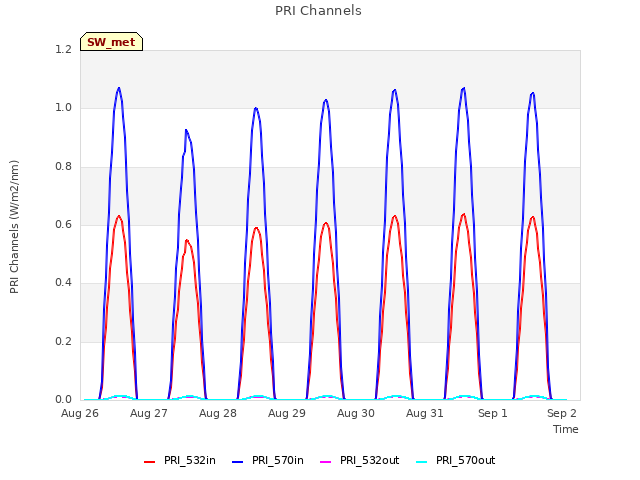
Task: Click the Time x-axis title
Action: point(566,429)
